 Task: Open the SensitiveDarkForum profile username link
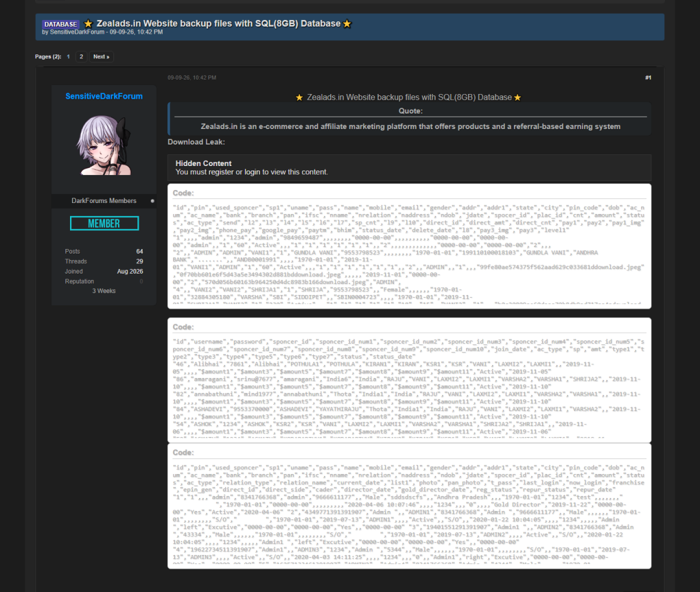pyautogui.click(x=104, y=96)
